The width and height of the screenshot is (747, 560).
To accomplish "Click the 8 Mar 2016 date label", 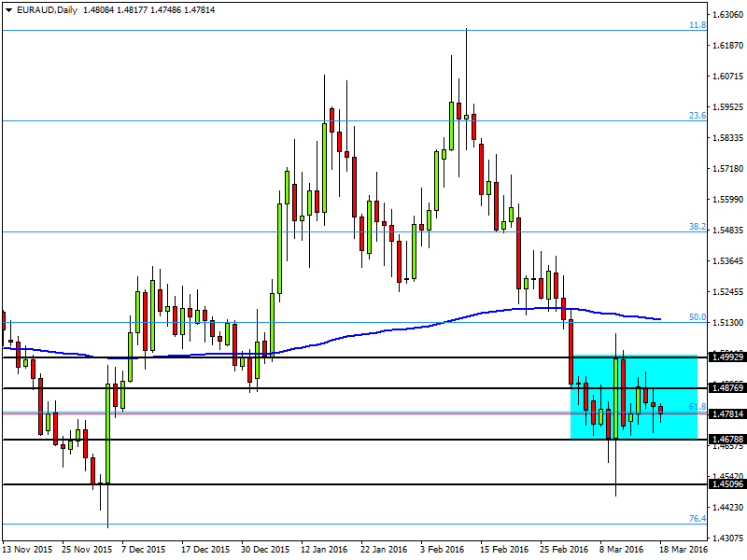I will click(x=622, y=549).
